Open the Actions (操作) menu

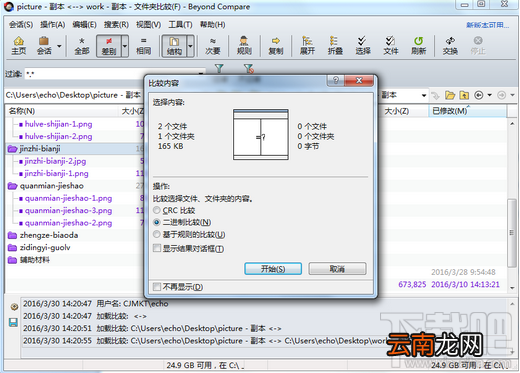click(53, 25)
